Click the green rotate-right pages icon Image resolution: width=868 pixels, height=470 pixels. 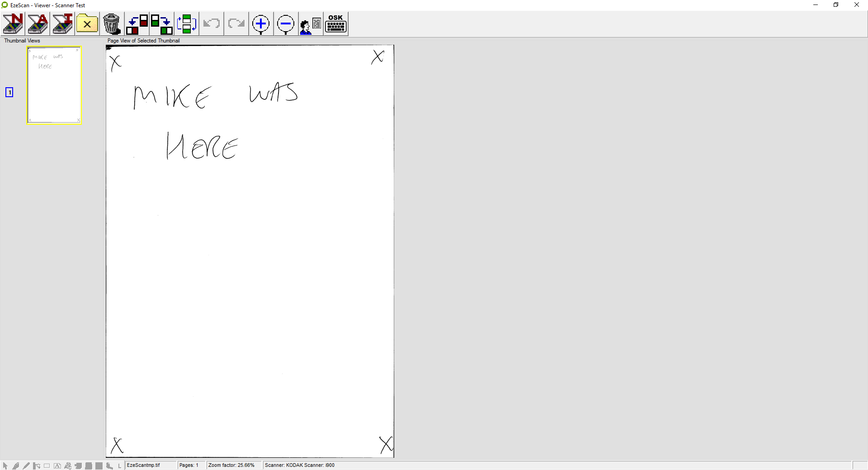tap(161, 24)
